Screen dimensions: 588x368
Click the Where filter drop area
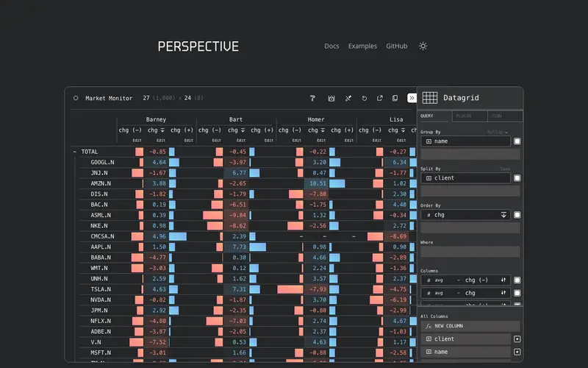pos(470,252)
